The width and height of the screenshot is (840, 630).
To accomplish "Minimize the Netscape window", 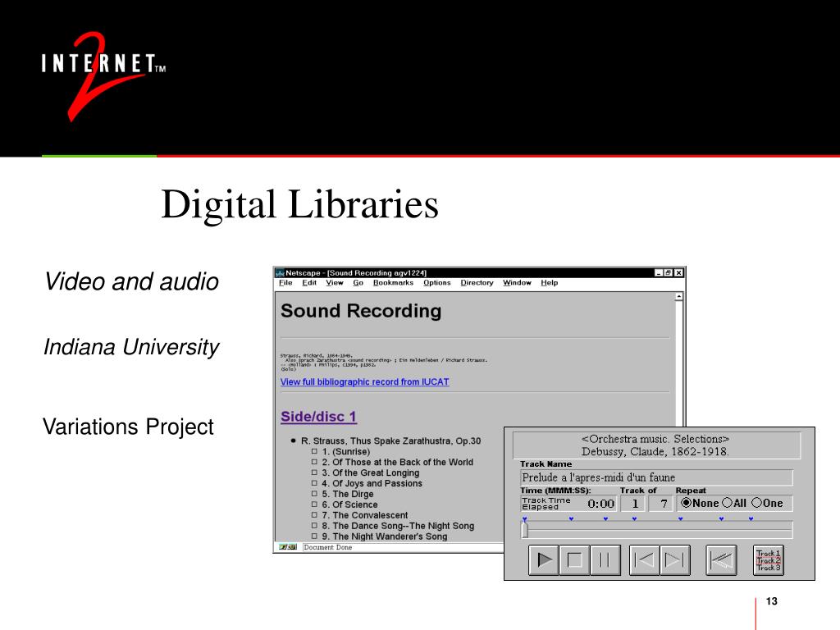I will (x=659, y=273).
